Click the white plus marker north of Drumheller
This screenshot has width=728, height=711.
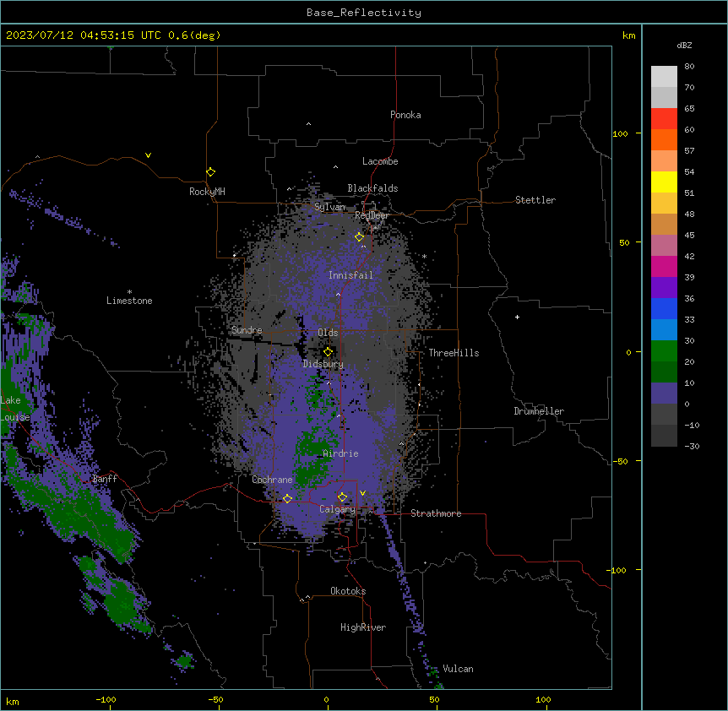point(517,317)
